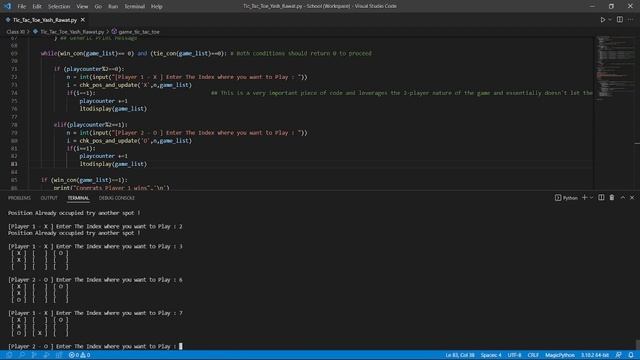Click line number 69 in gutter
Viewport: 640px width, 360px height.
(x=14, y=53)
